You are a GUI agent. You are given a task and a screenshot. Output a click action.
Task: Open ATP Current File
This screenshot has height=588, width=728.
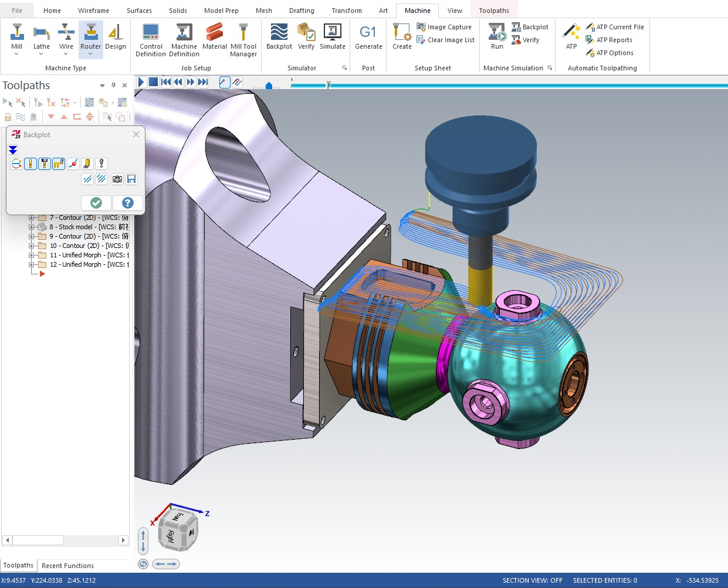tap(615, 27)
